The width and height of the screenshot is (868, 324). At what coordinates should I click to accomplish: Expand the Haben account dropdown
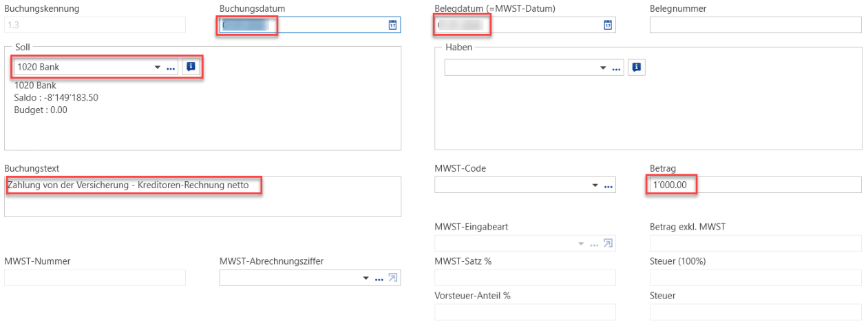[604, 68]
